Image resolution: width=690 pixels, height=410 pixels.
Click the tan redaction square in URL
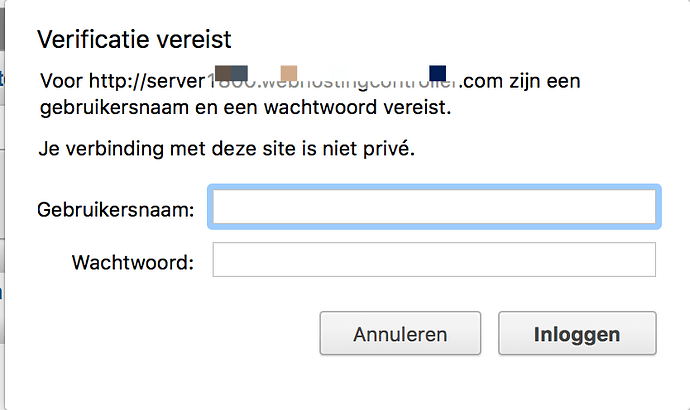click(289, 73)
